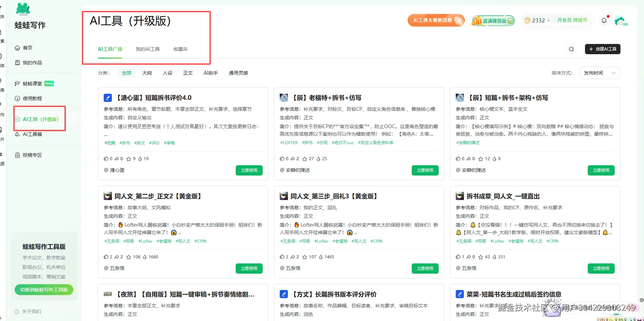Click 立即使用 on 同人文_第三步_回礼3【黄金版】
644x321 pixels.
(x=425, y=269)
